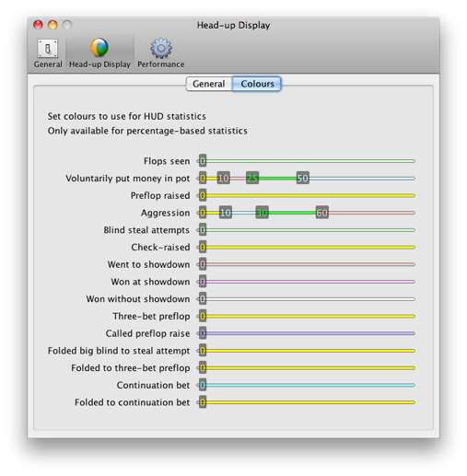Click the 0 marker on Folded to continuation bet slider

(203, 402)
